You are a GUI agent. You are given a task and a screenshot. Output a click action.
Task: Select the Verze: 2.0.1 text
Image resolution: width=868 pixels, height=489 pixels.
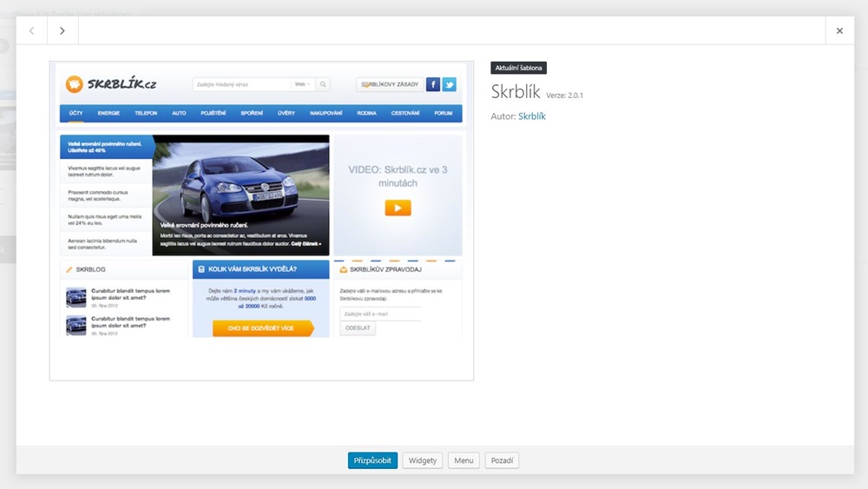click(x=565, y=96)
